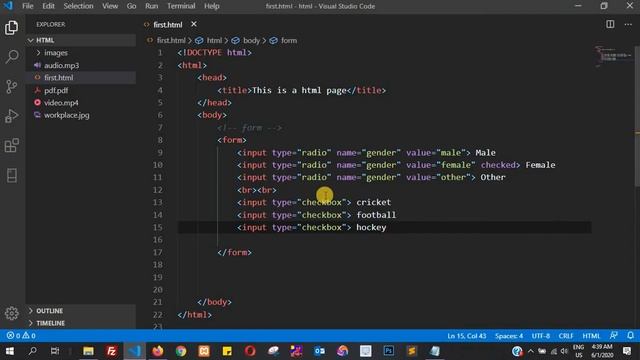640x360 pixels.
Task: Select the first.html editor tab
Action: [x=168, y=24]
